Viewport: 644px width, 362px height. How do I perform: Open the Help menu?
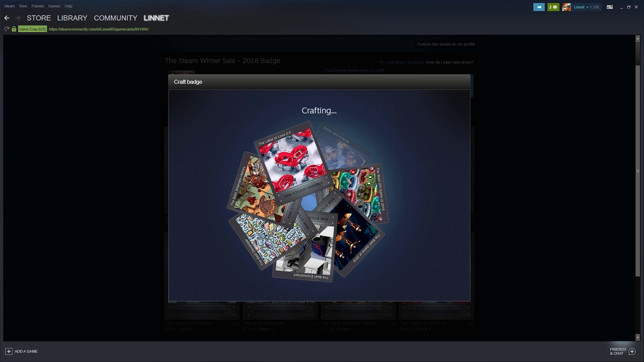(68, 6)
